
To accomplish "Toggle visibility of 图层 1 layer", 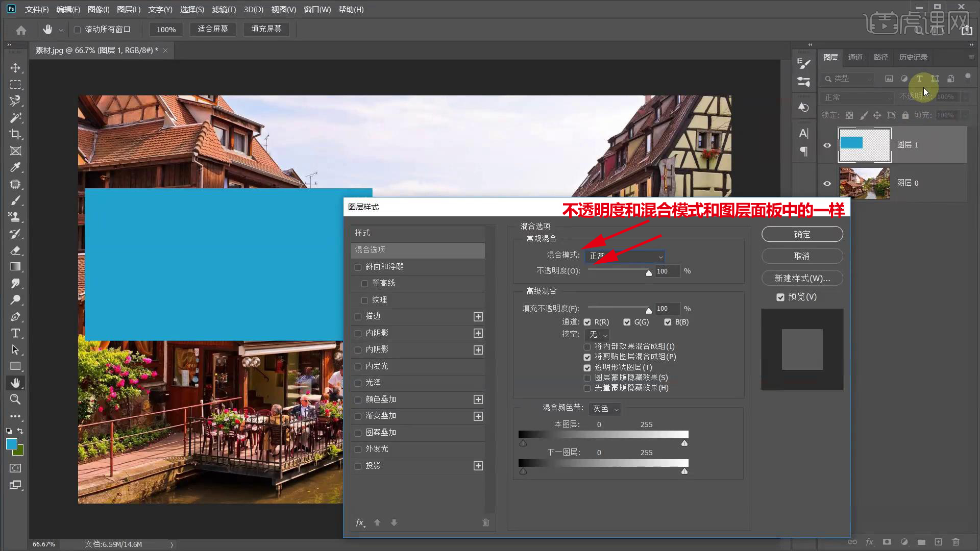I will (x=827, y=145).
